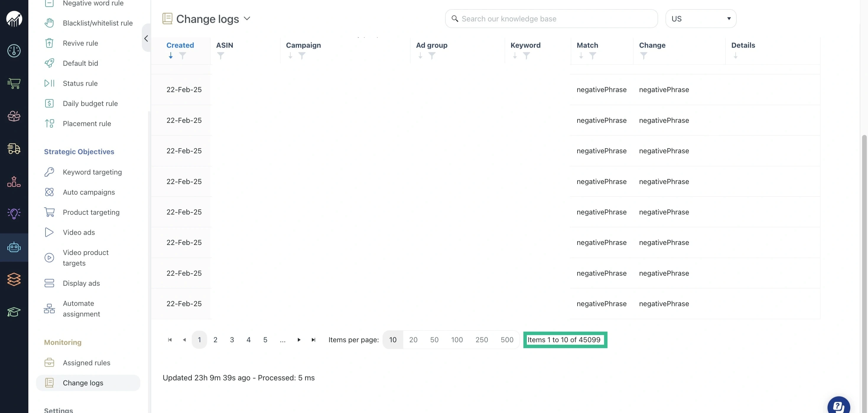Set items per page to 100
The image size is (868, 413).
pos(457,339)
